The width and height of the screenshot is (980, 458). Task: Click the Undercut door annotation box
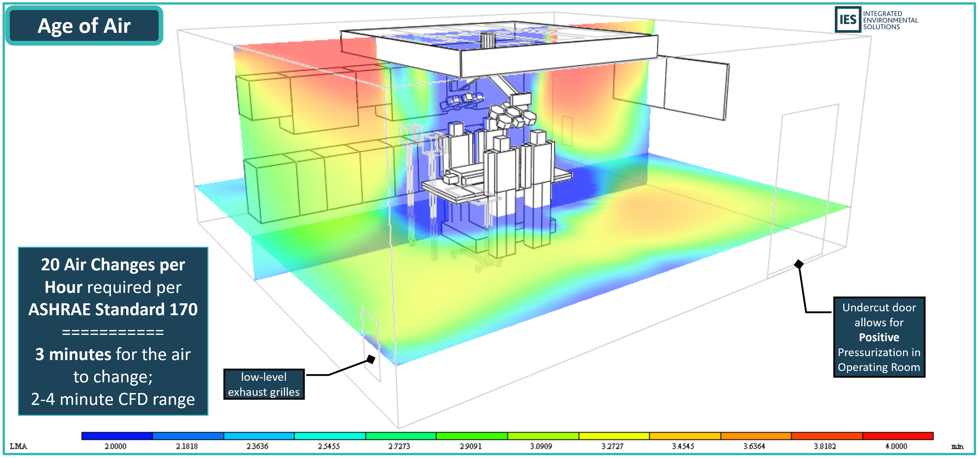pos(879,337)
